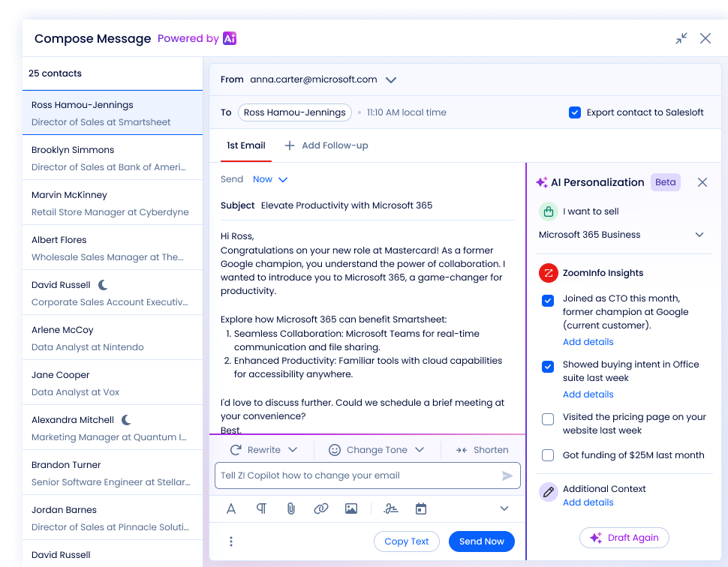Attach a file with the paperclip icon
Viewport: 728px width, 567px height.
click(290, 509)
